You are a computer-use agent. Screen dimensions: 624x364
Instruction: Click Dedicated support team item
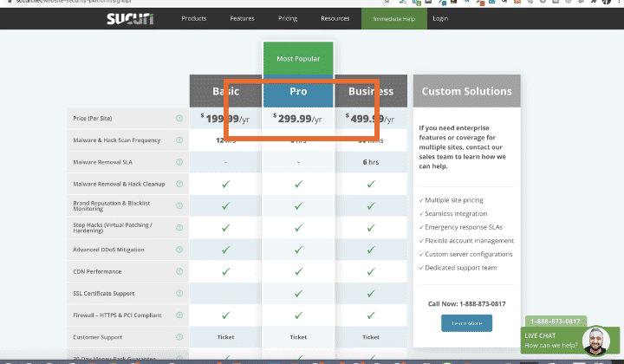pos(461,268)
